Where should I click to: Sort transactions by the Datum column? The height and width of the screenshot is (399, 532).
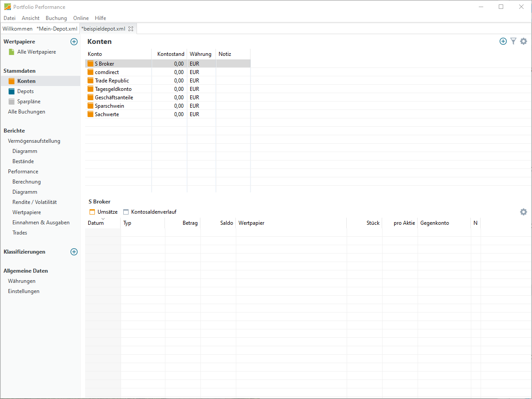tap(96, 223)
